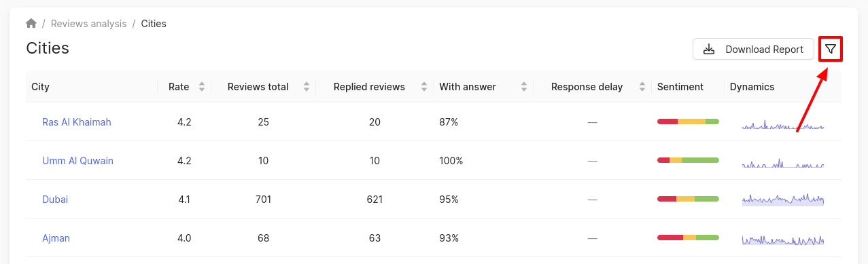Click the Dubai sentiment color bar

point(688,199)
